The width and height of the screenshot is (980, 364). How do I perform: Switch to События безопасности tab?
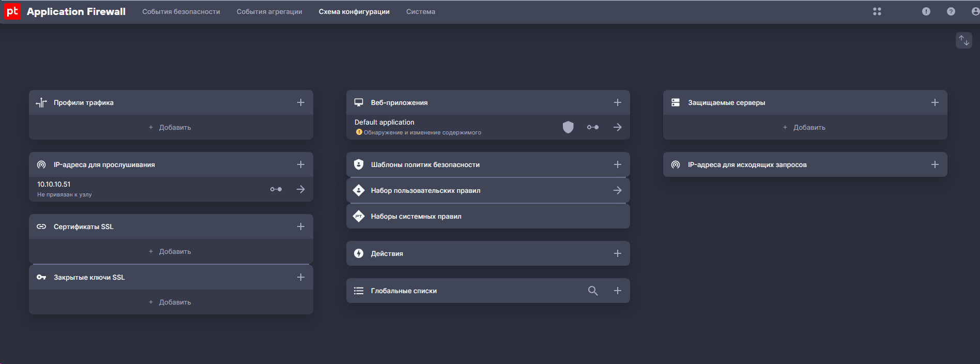click(181, 11)
